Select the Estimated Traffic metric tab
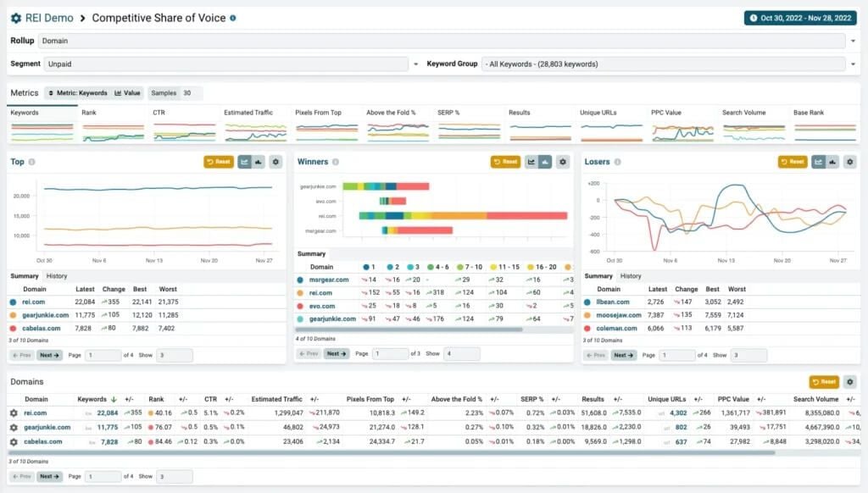This screenshot has height=493, width=868. [255, 124]
